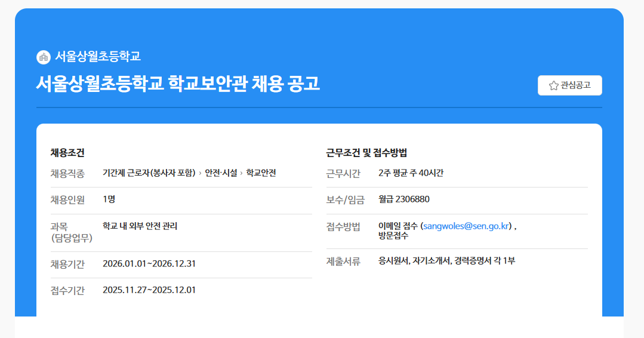Screen dimensions: 644x338
Task: Click the 제출서류 row label
Action: click(343, 261)
